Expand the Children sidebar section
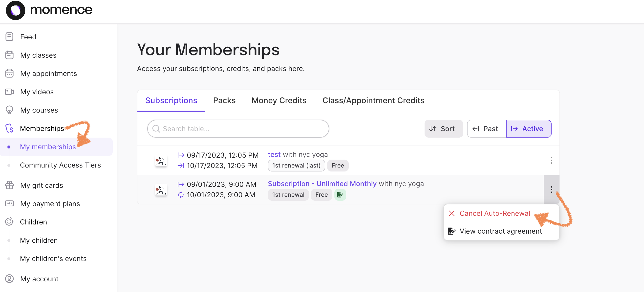The width and height of the screenshot is (644, 292). pyautogui.click(x=33, y=222)
